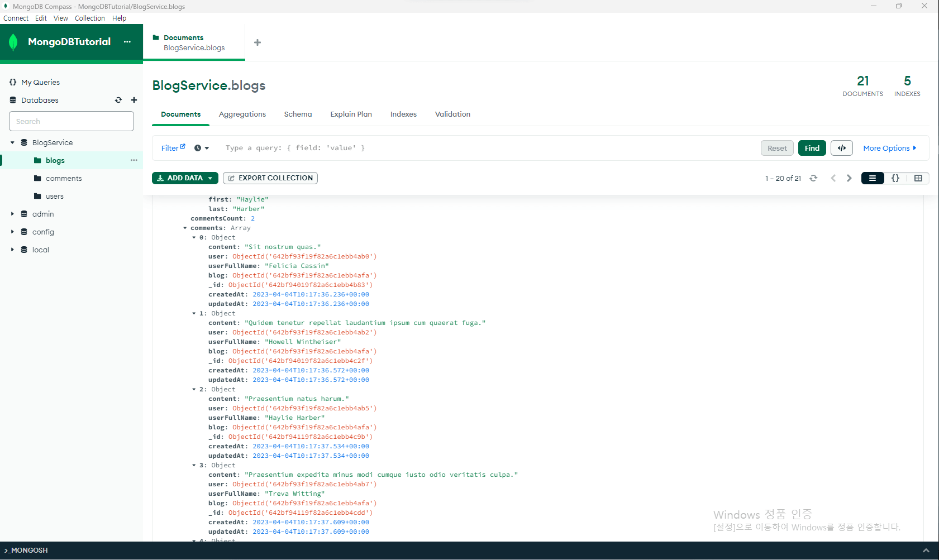Click the Find button
The image size is (939, 560).
pyautogui.click(x=812, y=148)
